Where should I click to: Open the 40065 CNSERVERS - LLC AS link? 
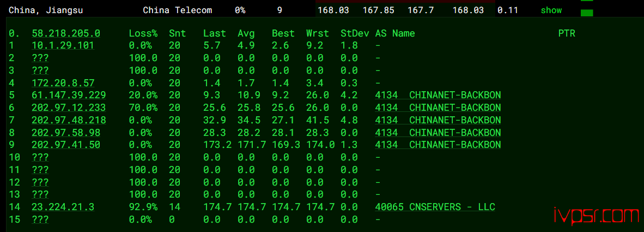435,207
